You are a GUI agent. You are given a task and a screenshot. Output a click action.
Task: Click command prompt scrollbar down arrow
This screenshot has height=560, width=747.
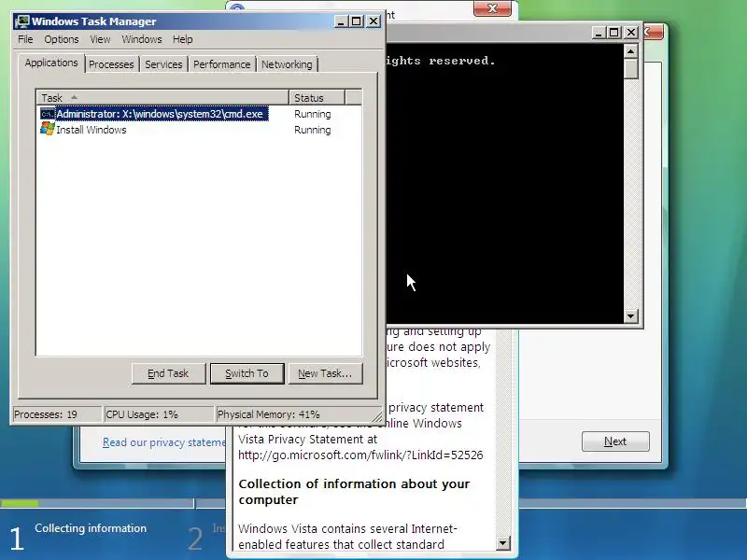pos(631,315)
